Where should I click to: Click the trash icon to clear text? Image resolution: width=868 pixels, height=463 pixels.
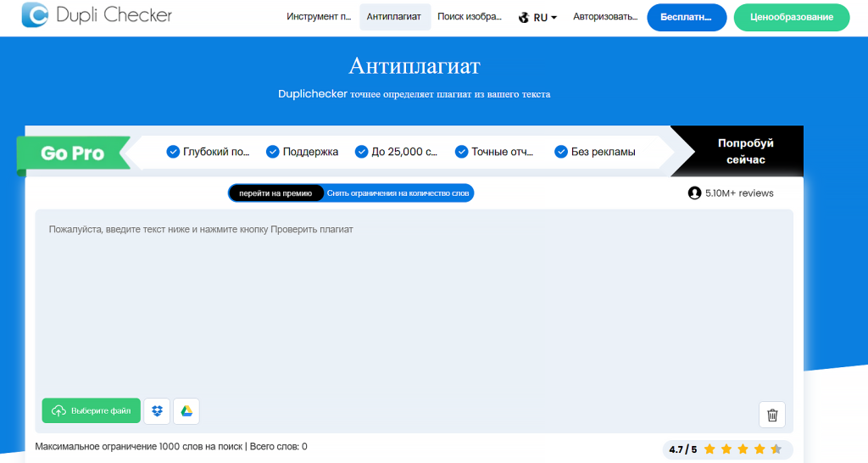point(772,415)
